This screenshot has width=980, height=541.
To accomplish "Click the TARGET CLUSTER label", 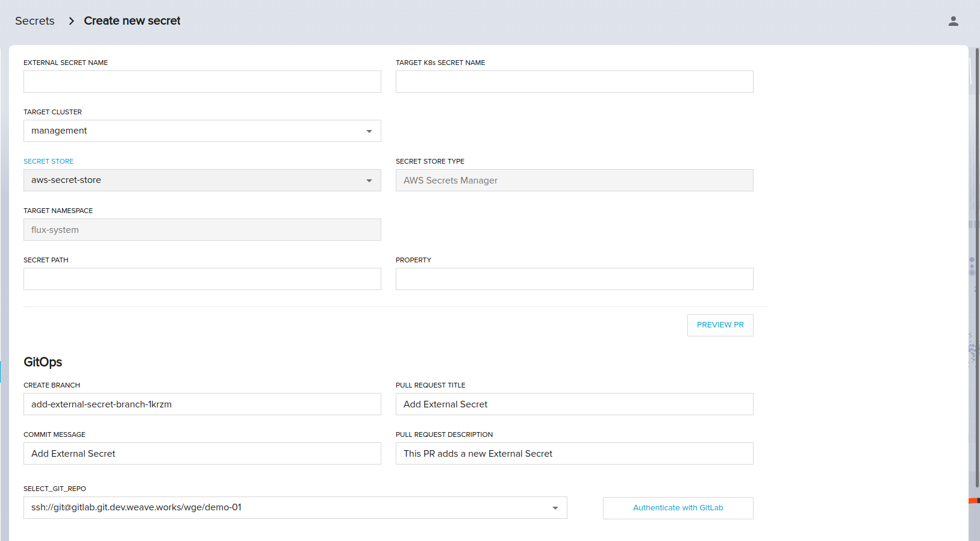I will pyautogui.click(x=52, y=112).
